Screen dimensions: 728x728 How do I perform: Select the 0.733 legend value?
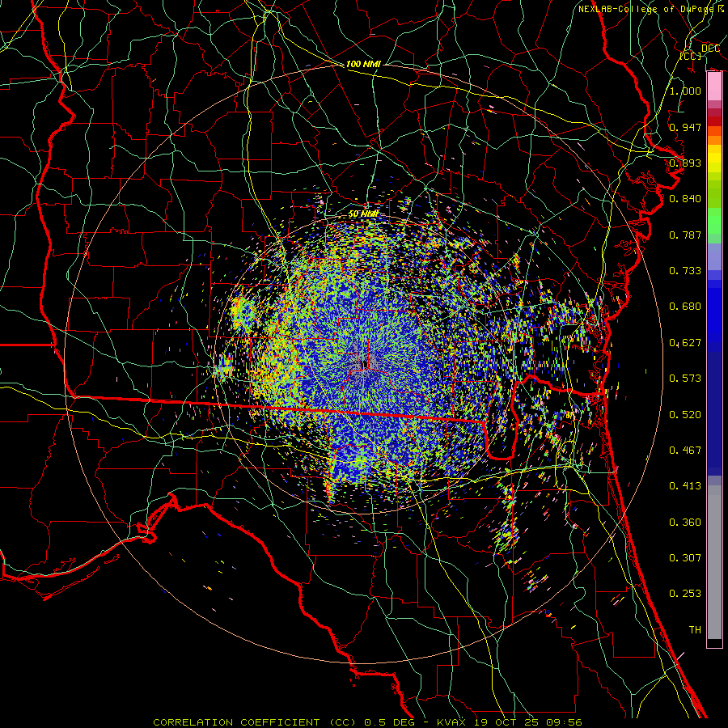tap(685, 271)
